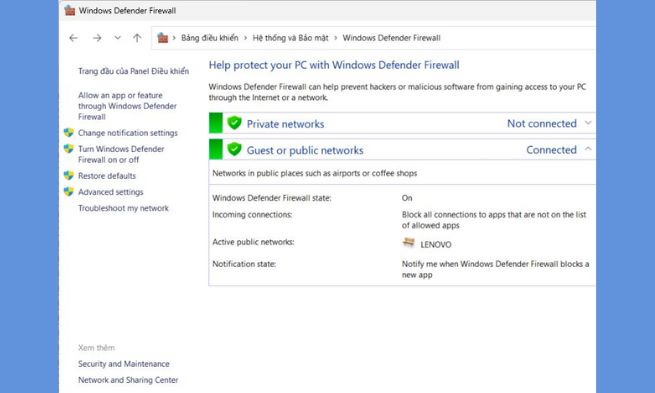Expand the Private networks section chevron
Screen dimensions: 655x393
click(x=588, y=123)
